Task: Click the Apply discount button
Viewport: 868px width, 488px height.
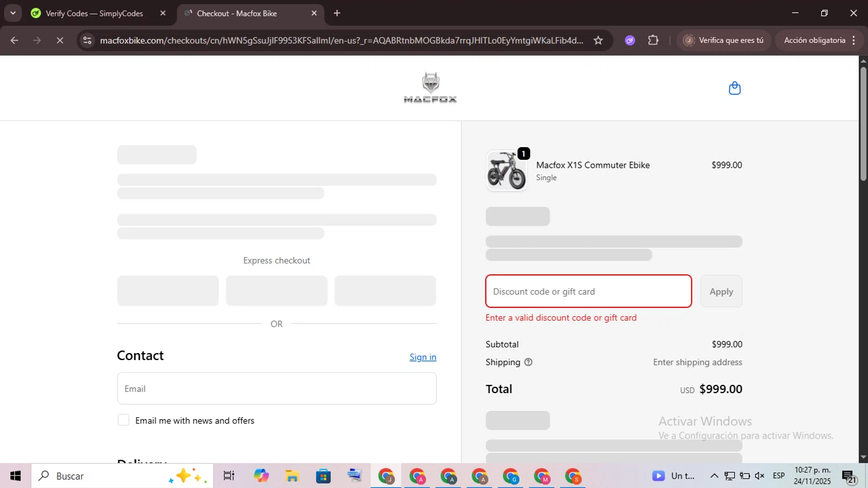Action: (722, 291)
